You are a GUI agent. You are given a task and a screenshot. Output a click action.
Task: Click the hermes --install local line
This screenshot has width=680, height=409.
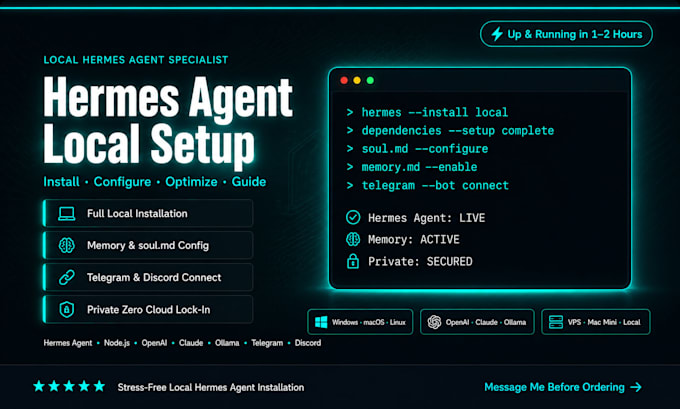tap(427, 112)
